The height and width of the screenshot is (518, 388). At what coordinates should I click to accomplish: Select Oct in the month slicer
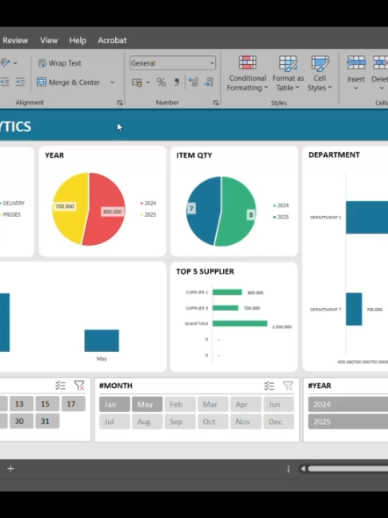point(213,422)
